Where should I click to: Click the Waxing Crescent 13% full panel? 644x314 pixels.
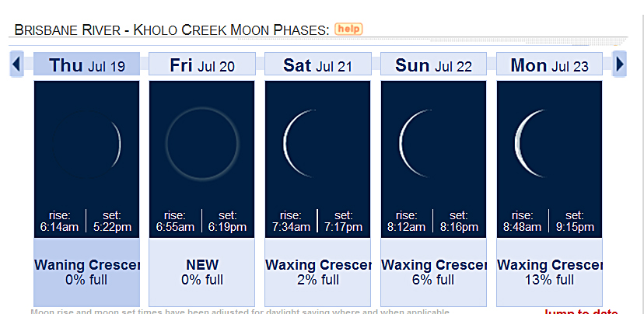[549, 272]
